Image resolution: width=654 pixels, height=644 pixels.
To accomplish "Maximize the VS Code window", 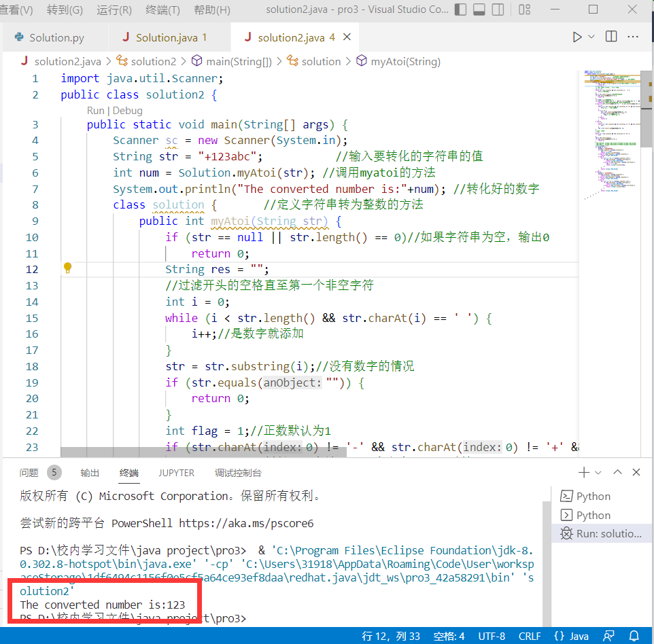I will click(x=593, y=10).
